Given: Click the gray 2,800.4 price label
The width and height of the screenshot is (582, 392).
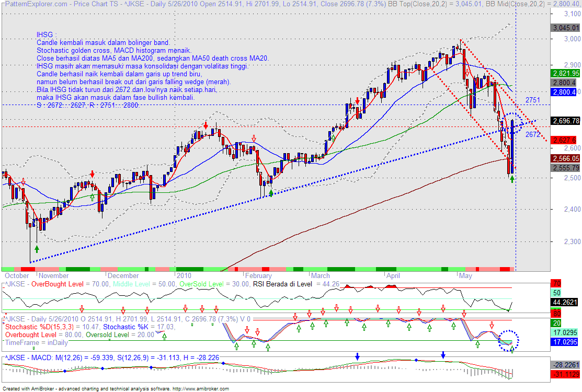Looking at the screenshot, I should point(564,83).
